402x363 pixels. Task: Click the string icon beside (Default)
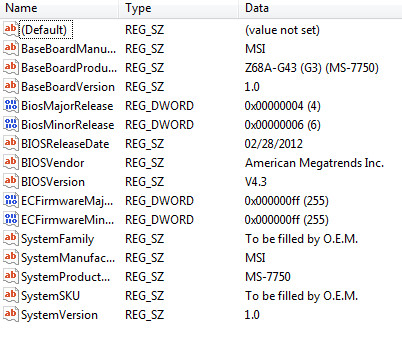point(10,29)
